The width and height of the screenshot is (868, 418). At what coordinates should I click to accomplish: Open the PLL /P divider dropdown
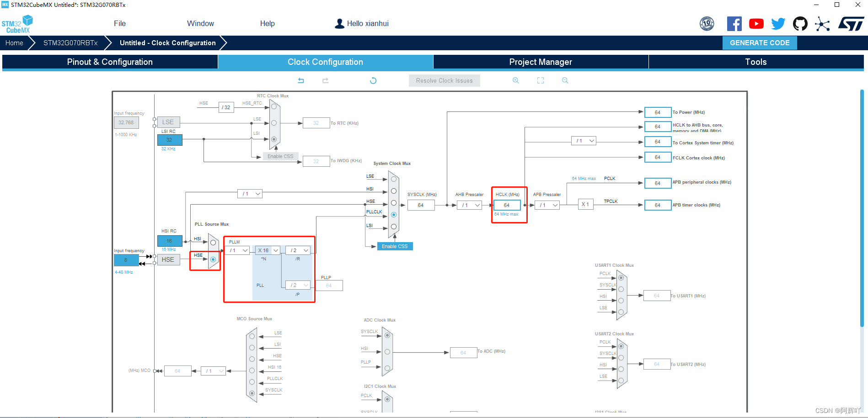point(298,285)
